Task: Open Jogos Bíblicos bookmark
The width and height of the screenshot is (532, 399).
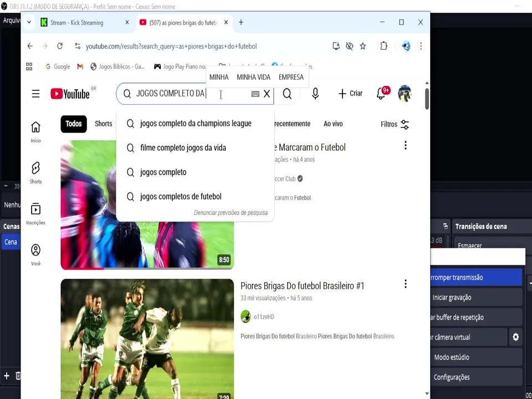Action: click(117, 66)
